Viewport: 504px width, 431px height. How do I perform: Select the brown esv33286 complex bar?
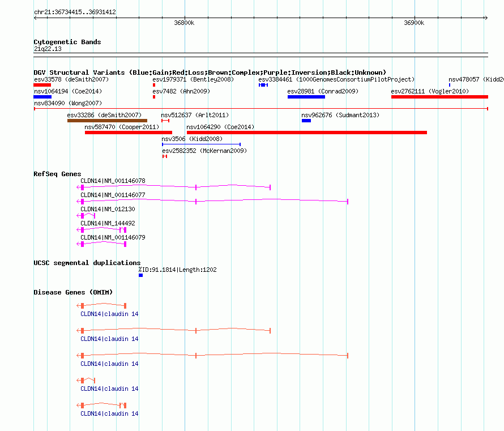(108, 121)
